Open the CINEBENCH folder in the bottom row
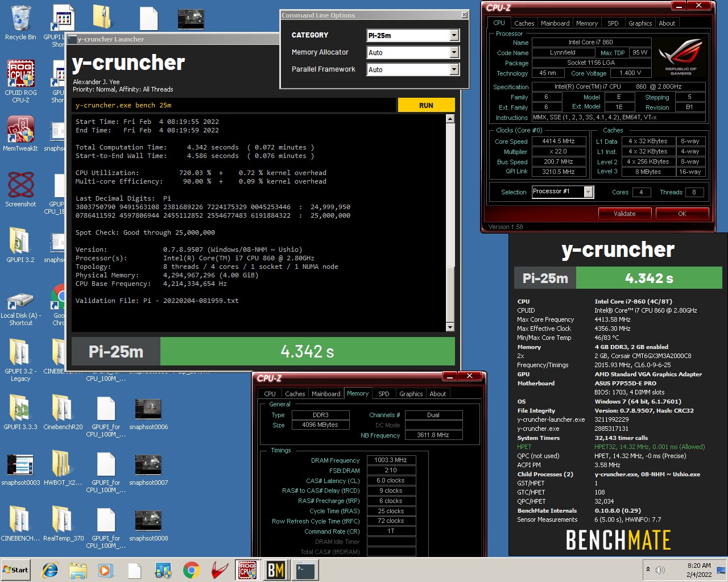728x582 pixels. tap(20, 524)
